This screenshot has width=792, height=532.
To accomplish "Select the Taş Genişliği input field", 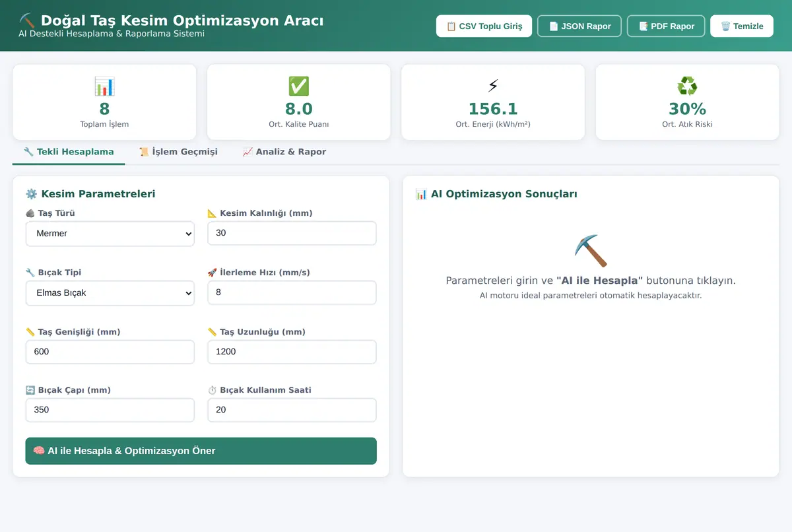I will pyautogui.click(x=110, y=352).
